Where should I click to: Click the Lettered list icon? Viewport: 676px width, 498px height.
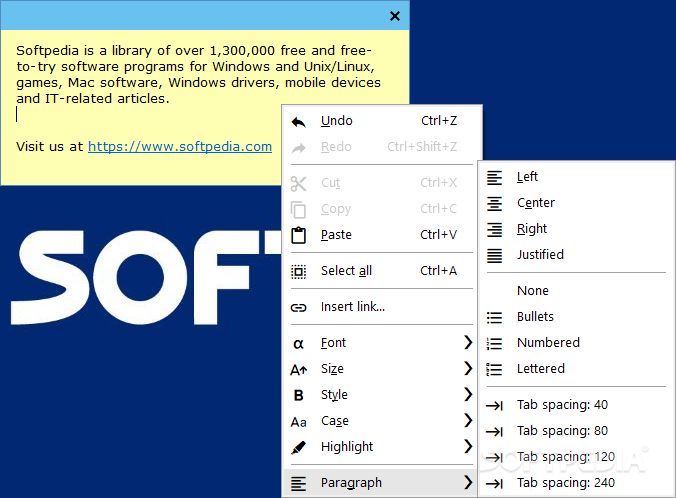(x=494, y=370)
